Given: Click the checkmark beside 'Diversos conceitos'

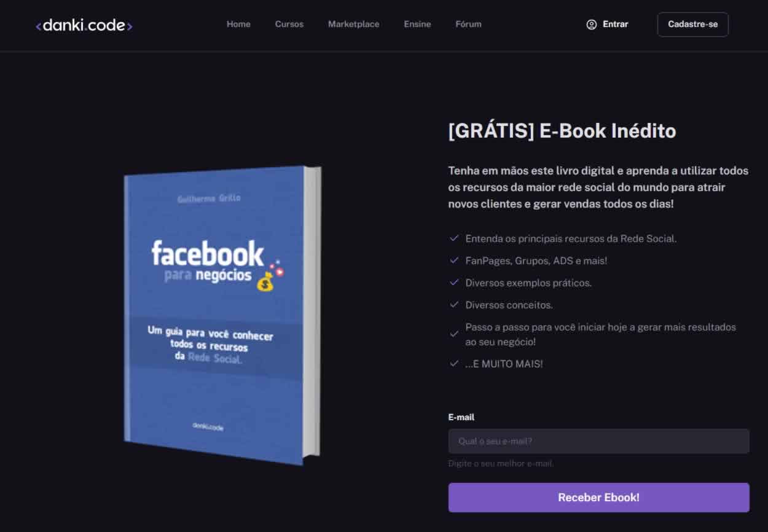Looking at the screenshot, I should coord(455,304).
